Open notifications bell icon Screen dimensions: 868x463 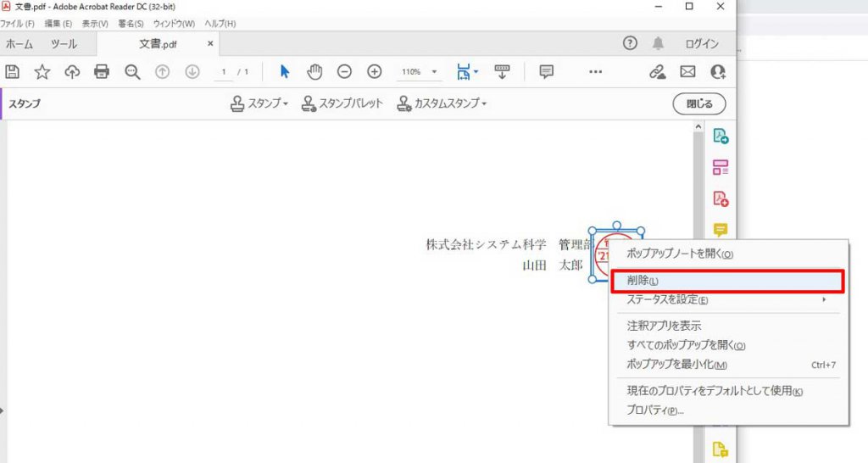coord(658,43)
